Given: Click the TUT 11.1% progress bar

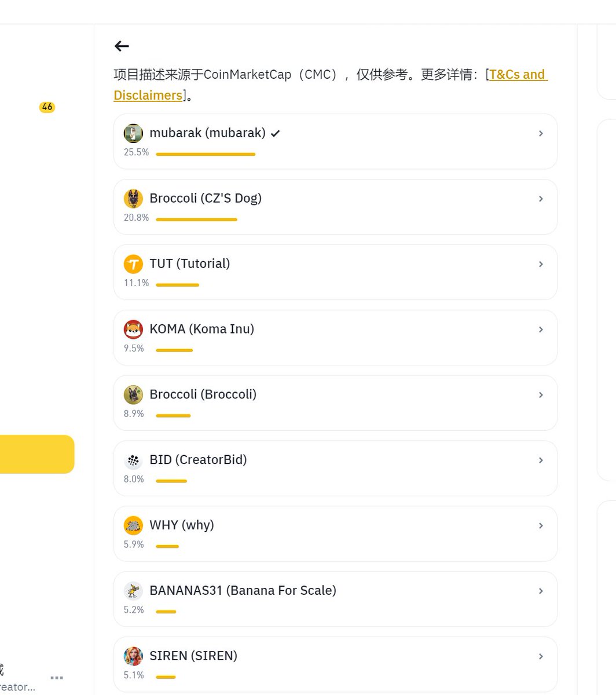Looking at the screenshot, I should [177, 285].
